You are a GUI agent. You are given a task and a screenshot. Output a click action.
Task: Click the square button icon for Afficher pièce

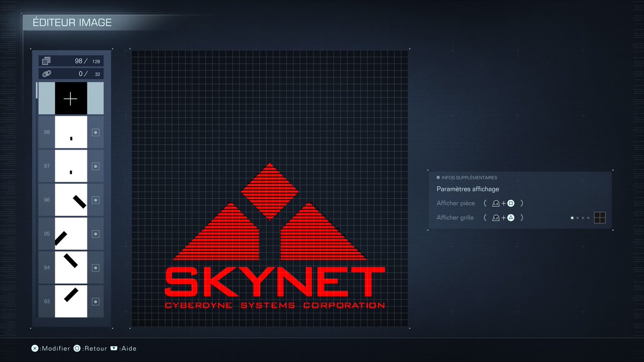click(x=511, y=203)
